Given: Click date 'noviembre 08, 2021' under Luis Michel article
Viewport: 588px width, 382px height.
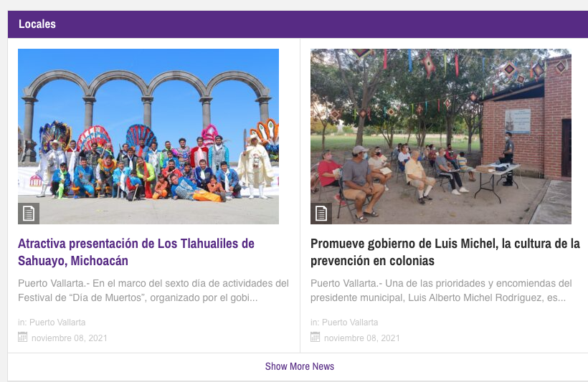Looking at the screenshot, I should [x=362, y=338].
